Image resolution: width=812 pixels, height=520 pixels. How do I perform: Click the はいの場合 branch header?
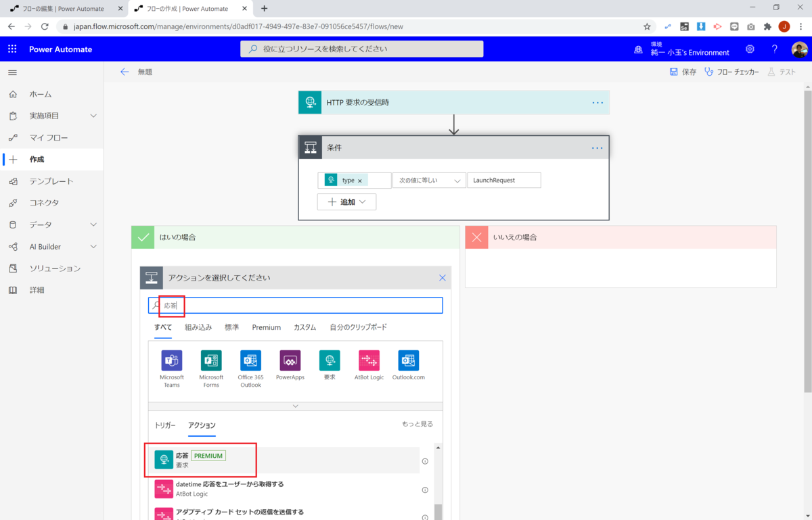(x=296, y=237)
